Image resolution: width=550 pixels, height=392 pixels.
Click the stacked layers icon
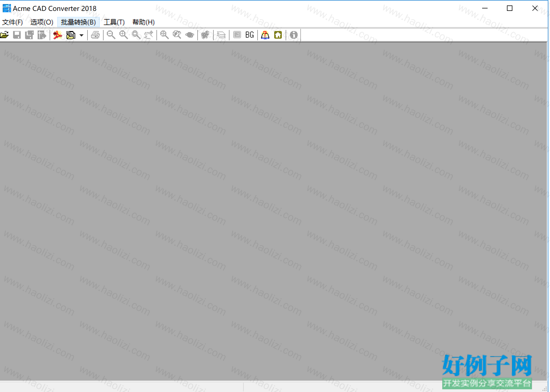tap(221, 35)
